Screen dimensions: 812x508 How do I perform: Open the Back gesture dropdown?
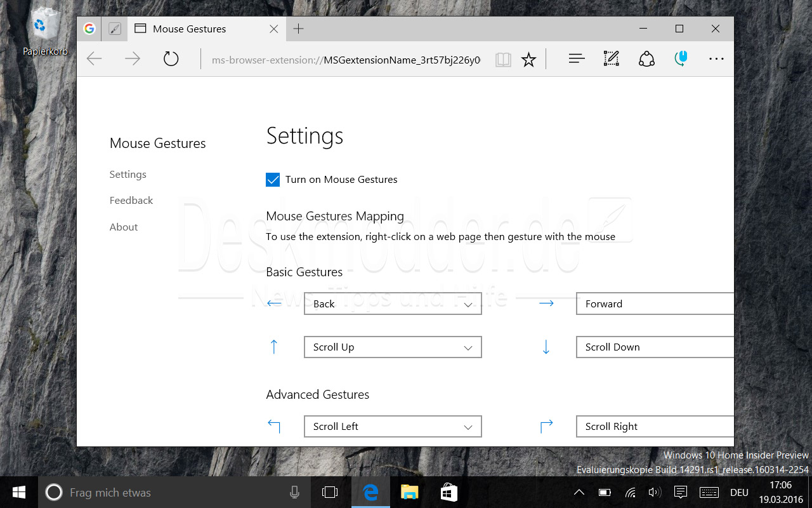(x=393, y=304)
